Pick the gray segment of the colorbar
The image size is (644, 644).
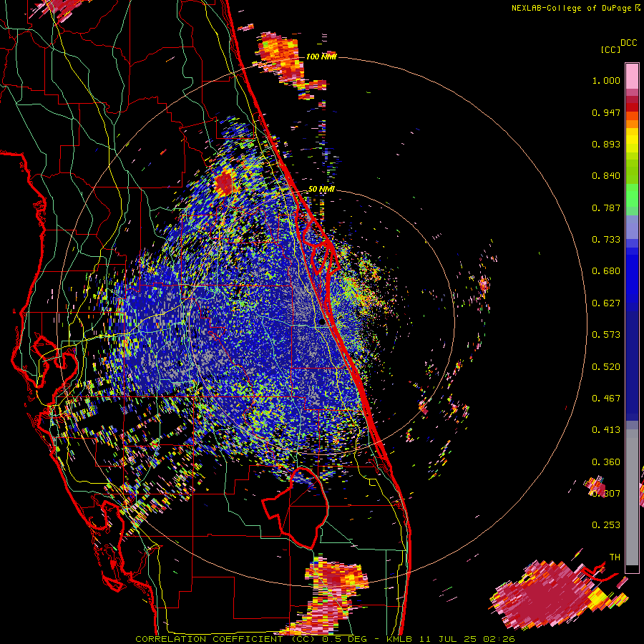click(x=632, y=497)
